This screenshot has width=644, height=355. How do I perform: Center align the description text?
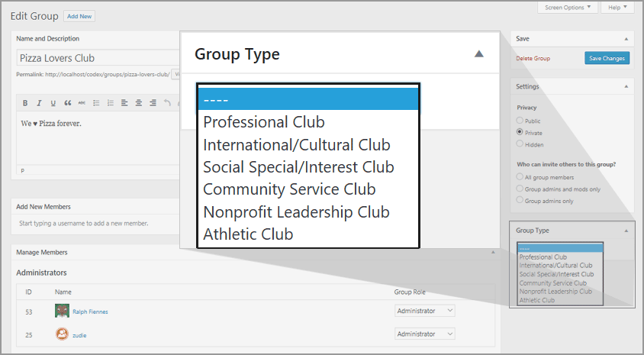coord(139,103)
